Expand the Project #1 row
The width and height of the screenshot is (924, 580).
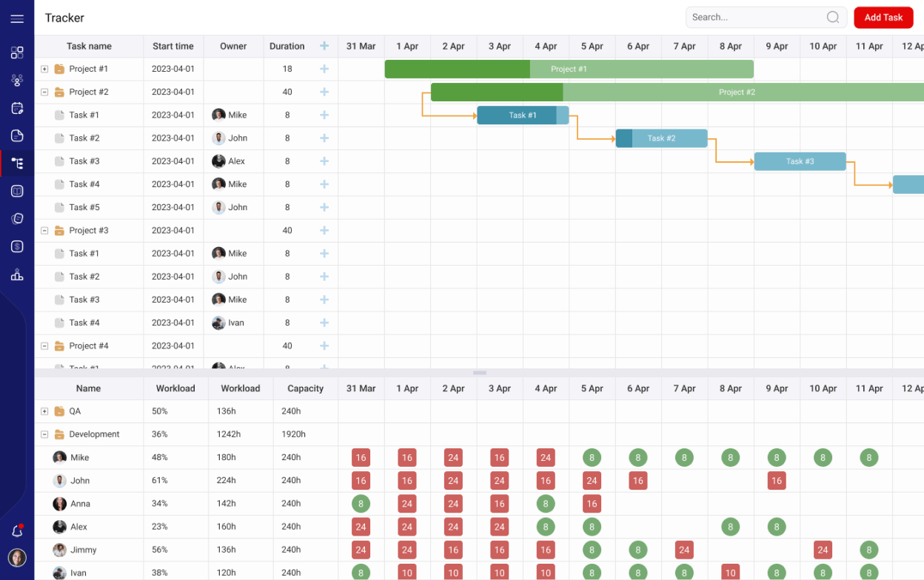[x=46, y=69]
